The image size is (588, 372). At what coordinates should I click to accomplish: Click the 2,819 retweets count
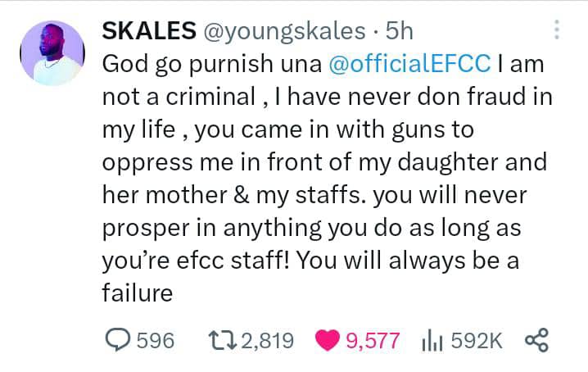click(267, 341)
